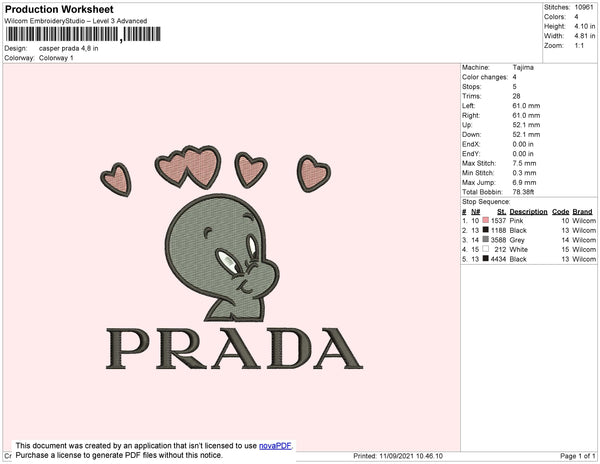Image resolution: width=600 pixels, height=464 pixels.
Task: Click the Height value '4.10 in'
Action: coord(585,26)
